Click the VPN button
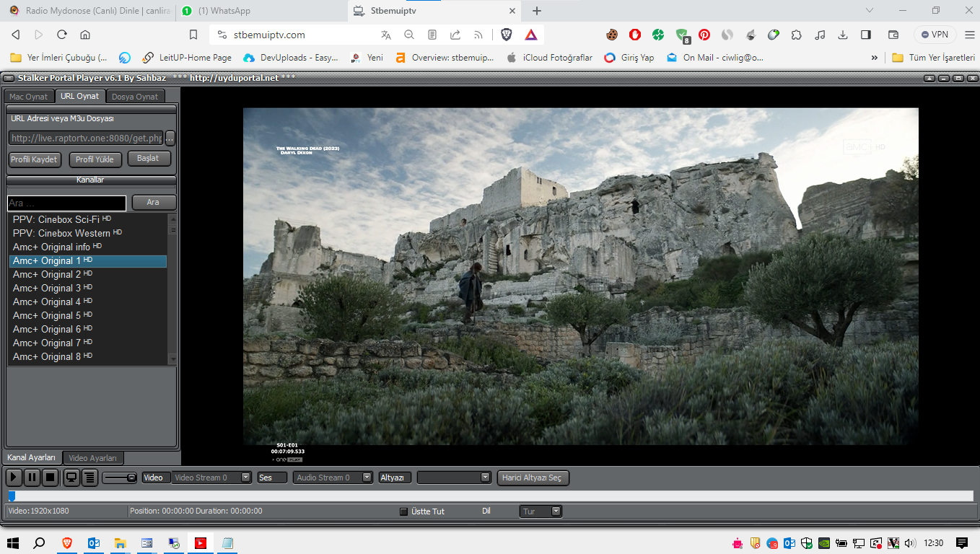 click(935, 35)
